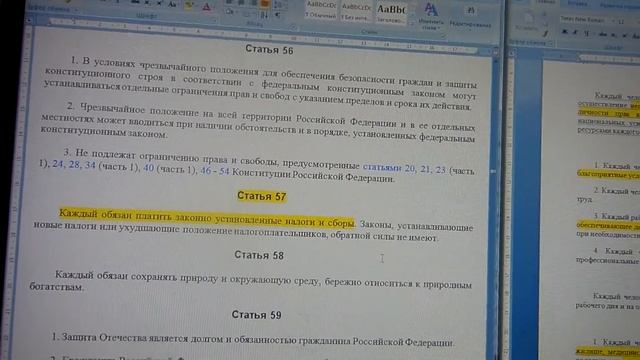
Task: Show paragraph marks with pilcrow icon
Action: coord(278,15)
